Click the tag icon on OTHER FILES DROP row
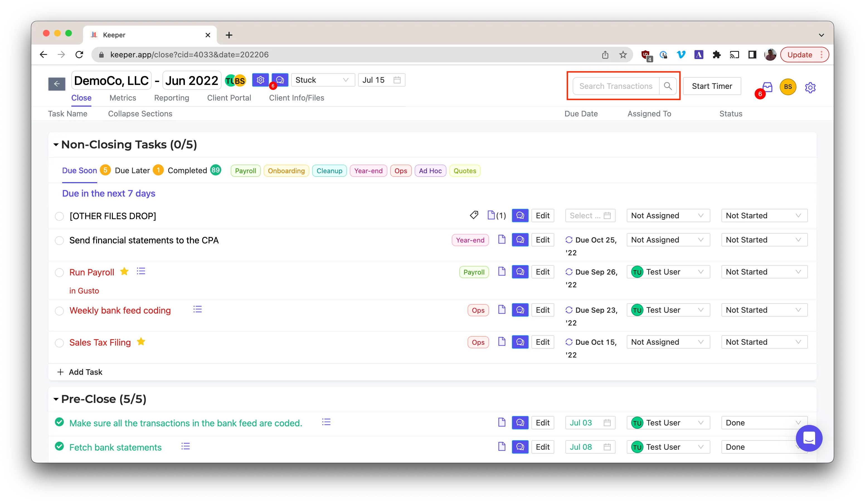The image size is (865, 504). (x=474, y=215)
